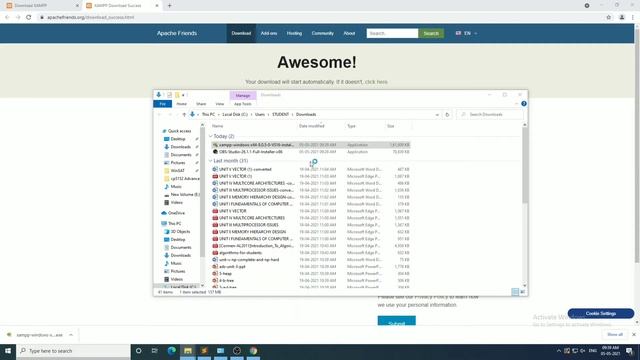Open the notification center icon
Image resolution: width=640 pixels, height=360 pixels.
pyautogui.click(x=629, y=351)
